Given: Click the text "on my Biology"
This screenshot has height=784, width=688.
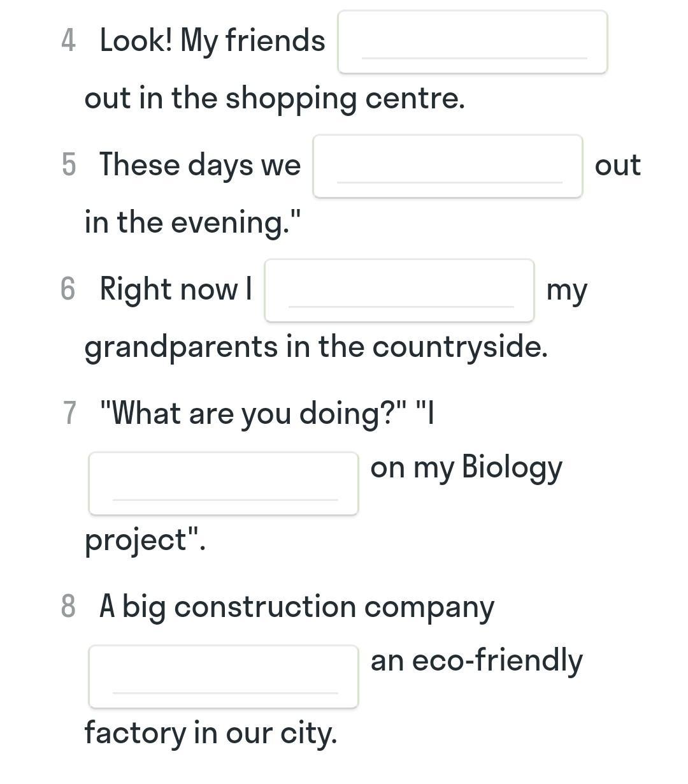Looking at the screenshot, I should coord(466,467).
